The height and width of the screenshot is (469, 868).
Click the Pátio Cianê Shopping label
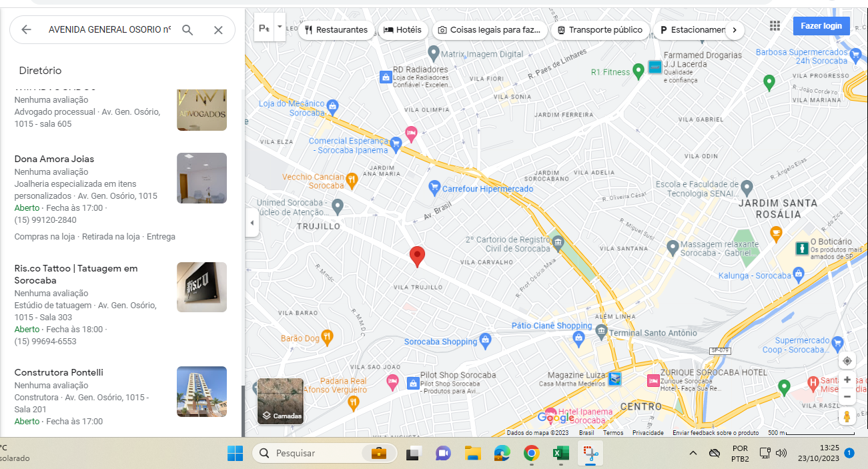pos(552,326)
